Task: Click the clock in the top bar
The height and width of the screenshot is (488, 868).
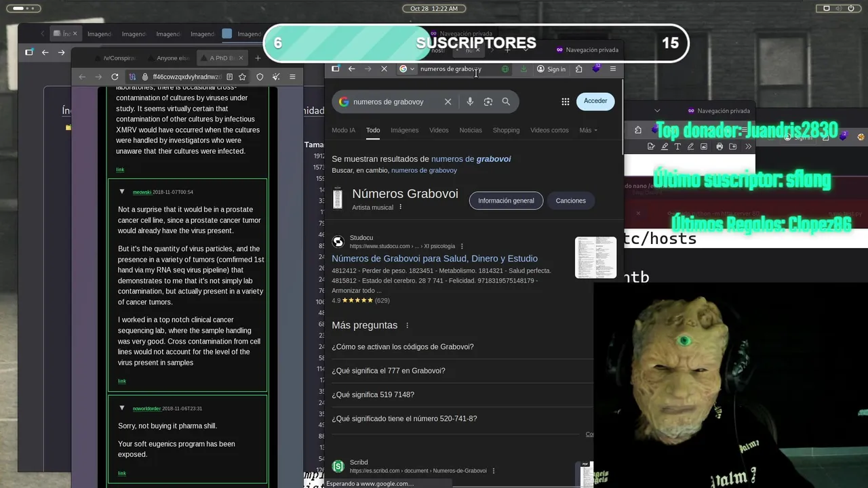Action: click(434, 8)
